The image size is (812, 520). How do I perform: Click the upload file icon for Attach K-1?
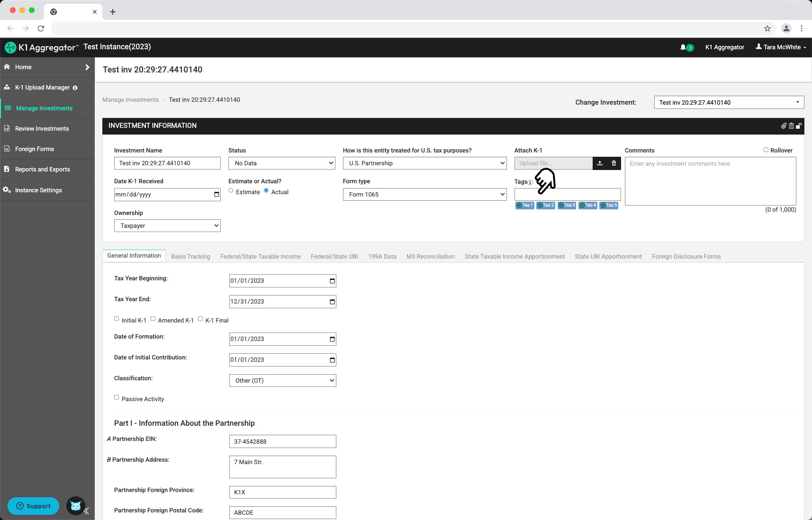click(600, 163)
